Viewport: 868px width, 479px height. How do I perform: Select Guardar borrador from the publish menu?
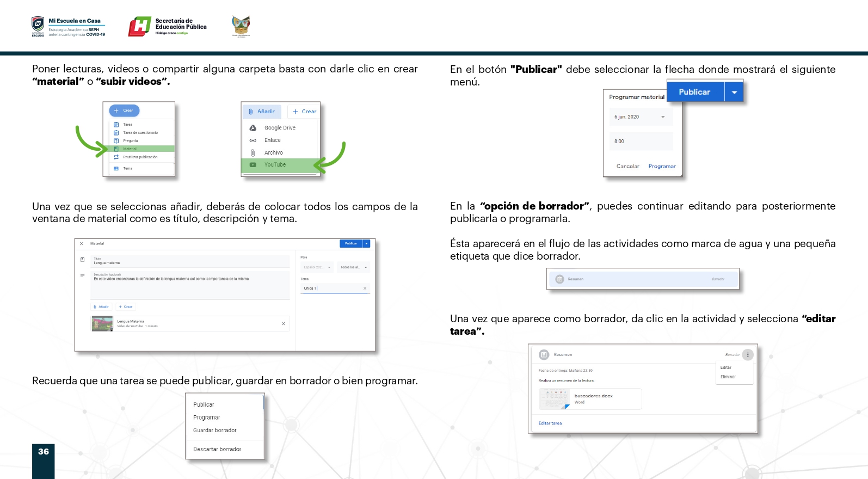coord(215,430)
